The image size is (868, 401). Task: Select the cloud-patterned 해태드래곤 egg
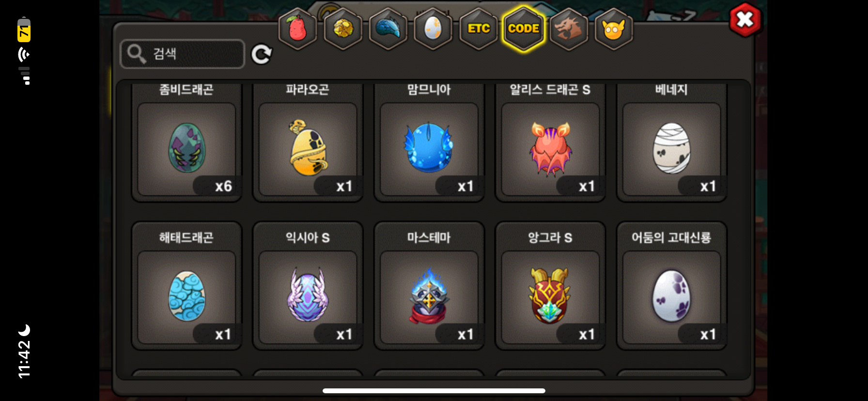point(186,286)
